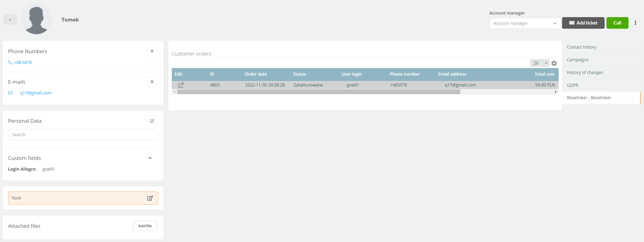Image resolution: width=644 pixels, height=242 pixels.
Task: Add a new e-mail with plus
Action: click(x=152, y=82)
